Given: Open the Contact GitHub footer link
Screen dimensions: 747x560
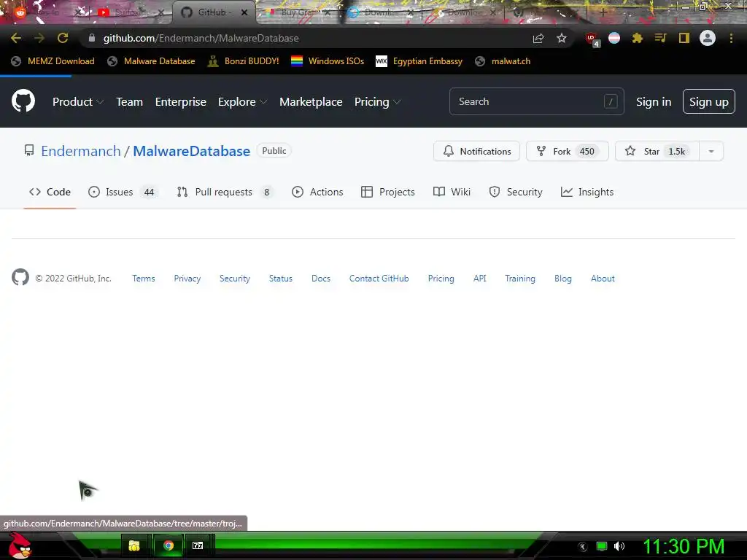Looking at the screenshot, I should (379, 279).
